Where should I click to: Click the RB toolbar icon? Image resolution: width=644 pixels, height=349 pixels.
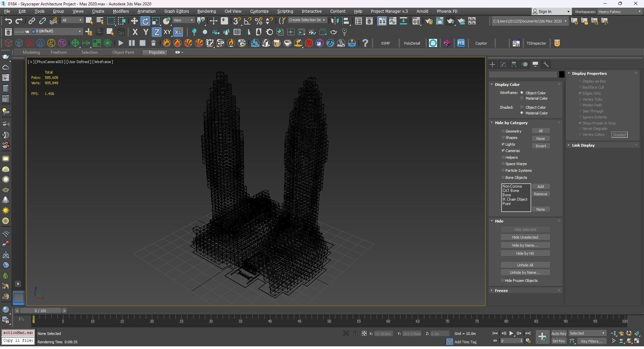461,43
